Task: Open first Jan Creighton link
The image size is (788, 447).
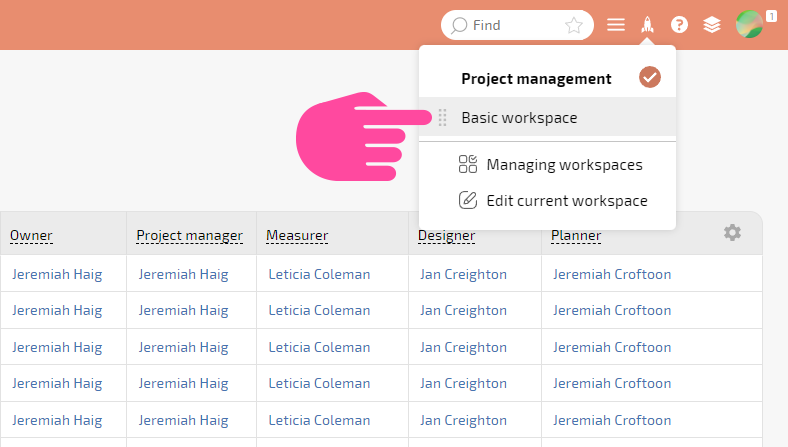Action: pyautogui.click(x=463, y=274)
